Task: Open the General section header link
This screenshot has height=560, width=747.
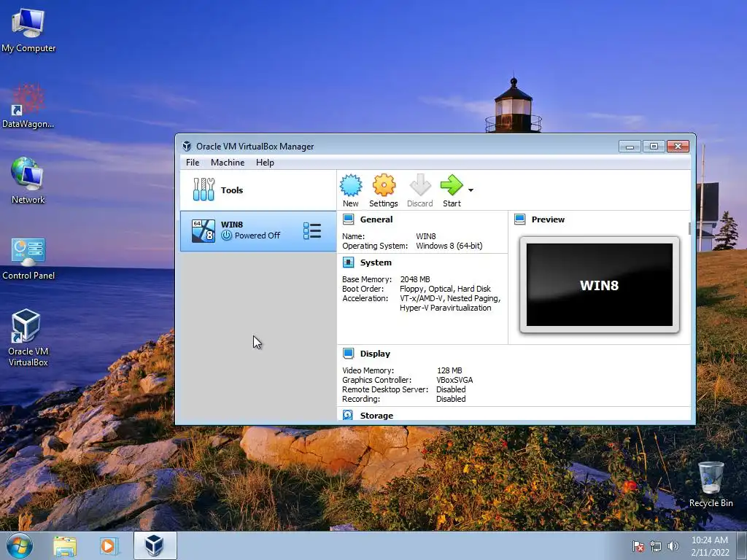Action: coord(376,219)
